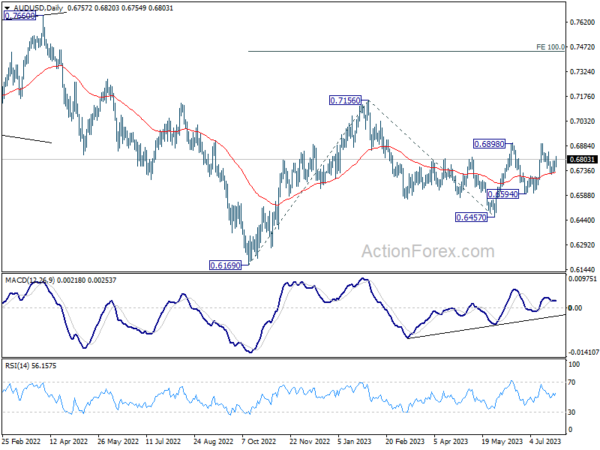Click the FE 100.0 projection label
Image resolution: width=600 pixels, height=450 pixels.
tap(550, 47)
